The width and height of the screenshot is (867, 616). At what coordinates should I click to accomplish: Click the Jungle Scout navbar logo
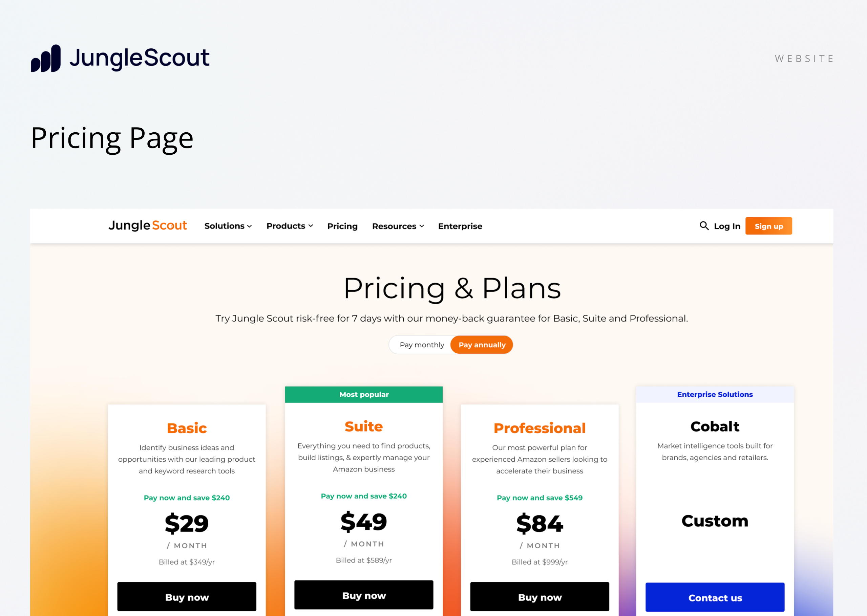[148, 226]
